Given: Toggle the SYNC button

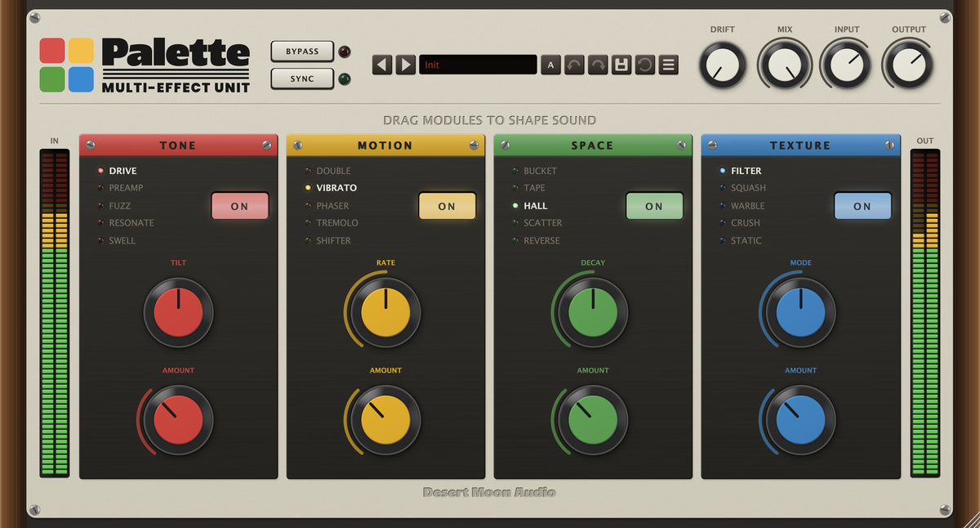Looking at the screenshot, I should coord(303,79).
